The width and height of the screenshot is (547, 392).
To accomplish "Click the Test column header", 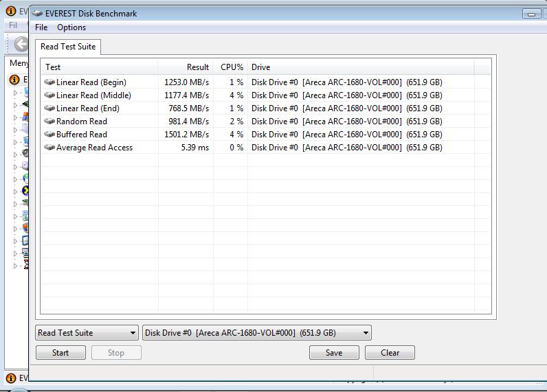I will point(100,67).
